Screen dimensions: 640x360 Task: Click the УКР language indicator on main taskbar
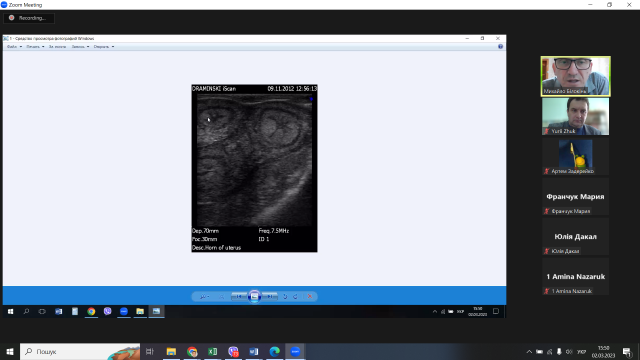582,351
